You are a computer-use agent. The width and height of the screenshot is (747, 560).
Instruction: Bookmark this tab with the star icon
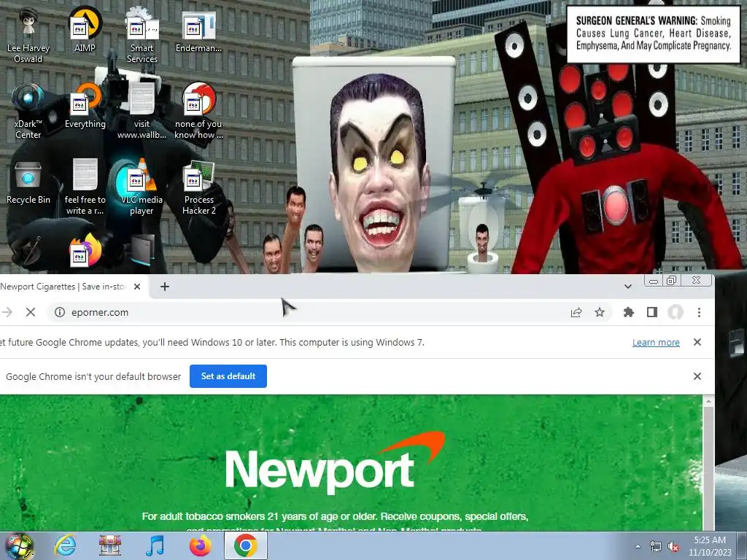(x=600, y=312)
